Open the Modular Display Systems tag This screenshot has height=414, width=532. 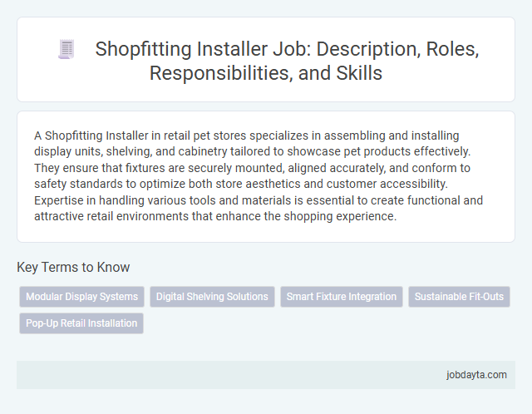pos(81,297)
